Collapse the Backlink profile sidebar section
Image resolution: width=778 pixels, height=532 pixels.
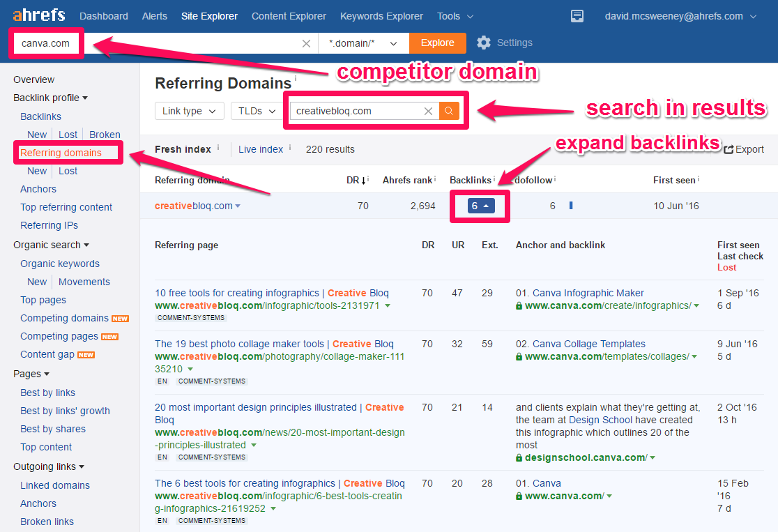(51, 98)
